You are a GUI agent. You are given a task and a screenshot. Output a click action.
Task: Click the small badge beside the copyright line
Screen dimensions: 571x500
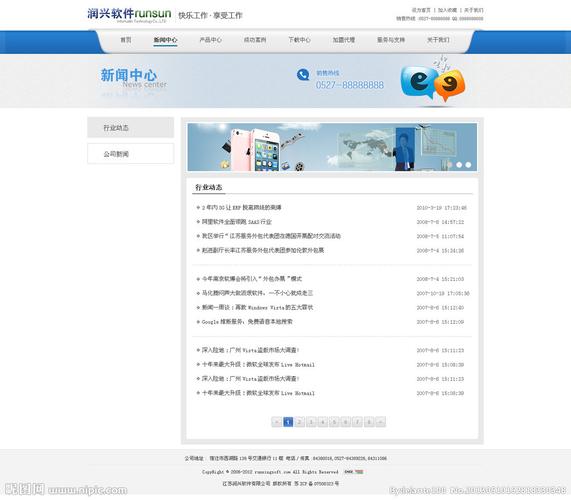354,472
